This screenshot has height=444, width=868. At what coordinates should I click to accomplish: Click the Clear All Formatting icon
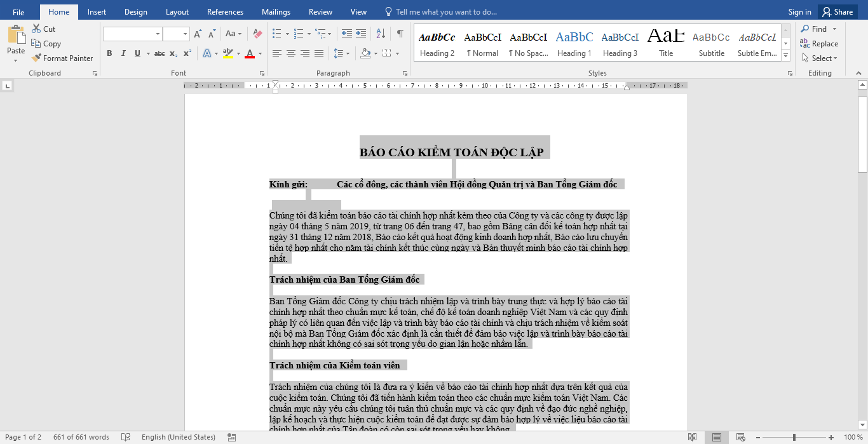(x=257, y=34)
